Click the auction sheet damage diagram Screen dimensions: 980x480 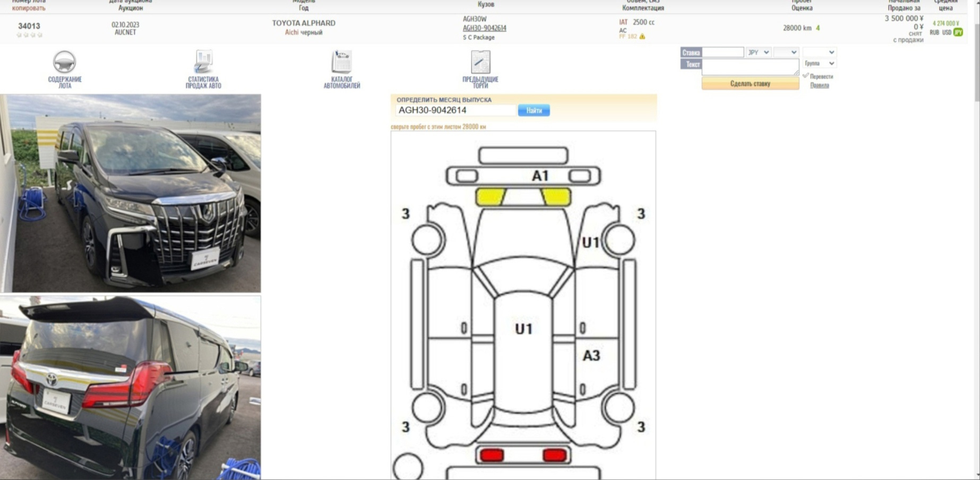[x=523, y=306]
